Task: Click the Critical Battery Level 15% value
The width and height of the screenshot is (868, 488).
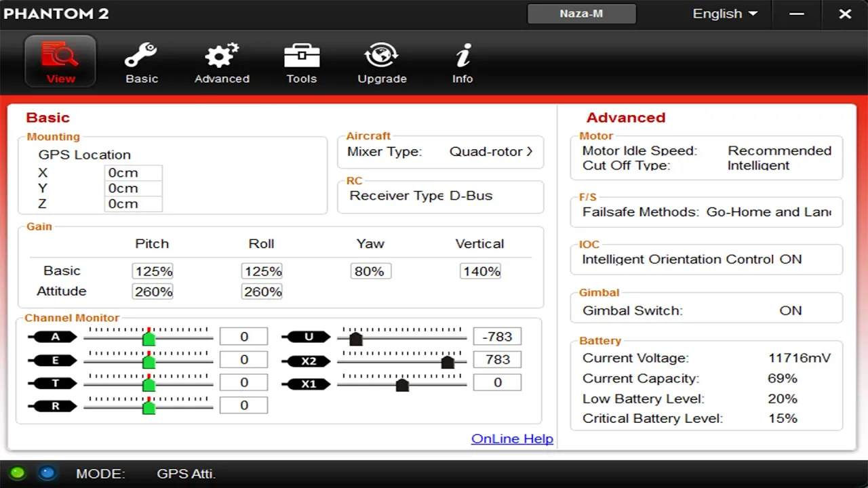Action: point(783,419)
